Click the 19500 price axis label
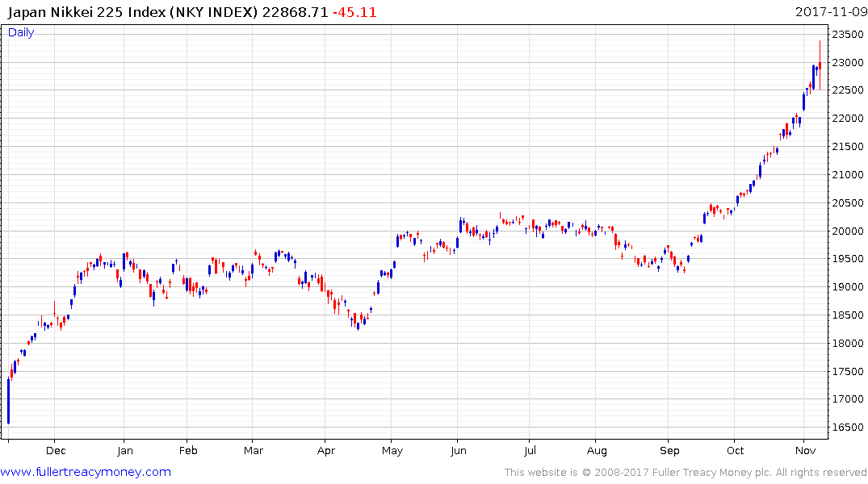The width and height of the screenshot is (868, 484). click(x=848, y=259)
